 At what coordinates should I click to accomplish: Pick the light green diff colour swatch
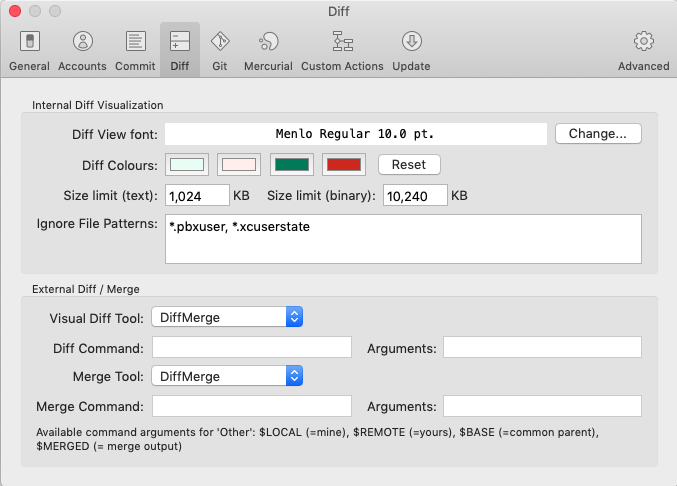(x=187, y=164)
